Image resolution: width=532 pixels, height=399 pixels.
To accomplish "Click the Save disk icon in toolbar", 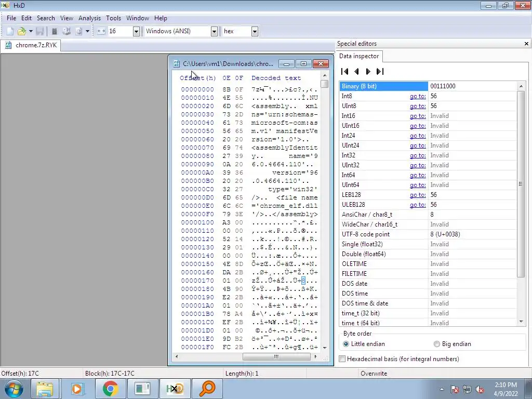I will [x=39, y=31].
